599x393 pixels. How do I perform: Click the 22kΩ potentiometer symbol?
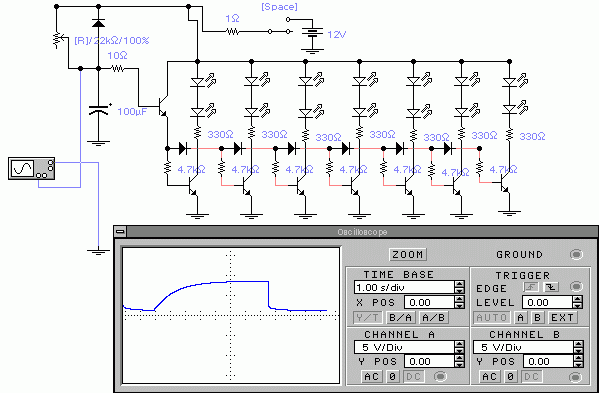pos(58,40)
